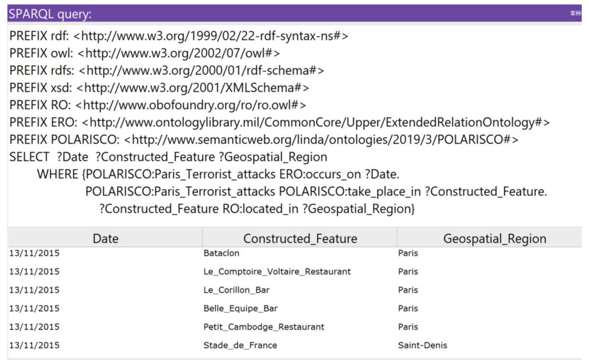Select the Belle_Equipe_Bar result cell
589x364 pixels.
tap(240, 308)
